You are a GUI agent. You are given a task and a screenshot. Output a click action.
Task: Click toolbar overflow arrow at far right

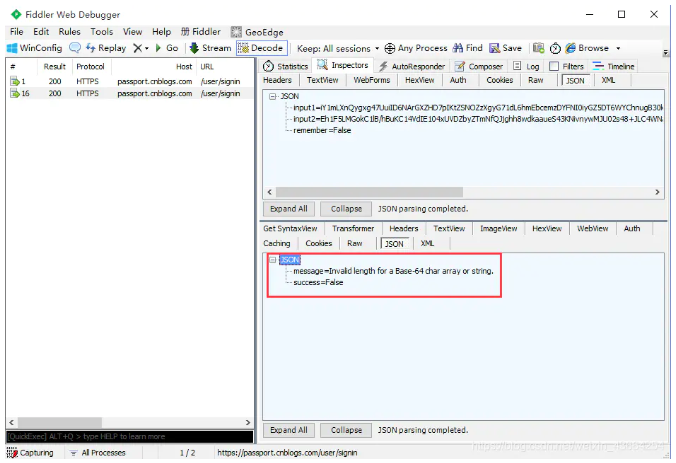click(x=665, y=53)
